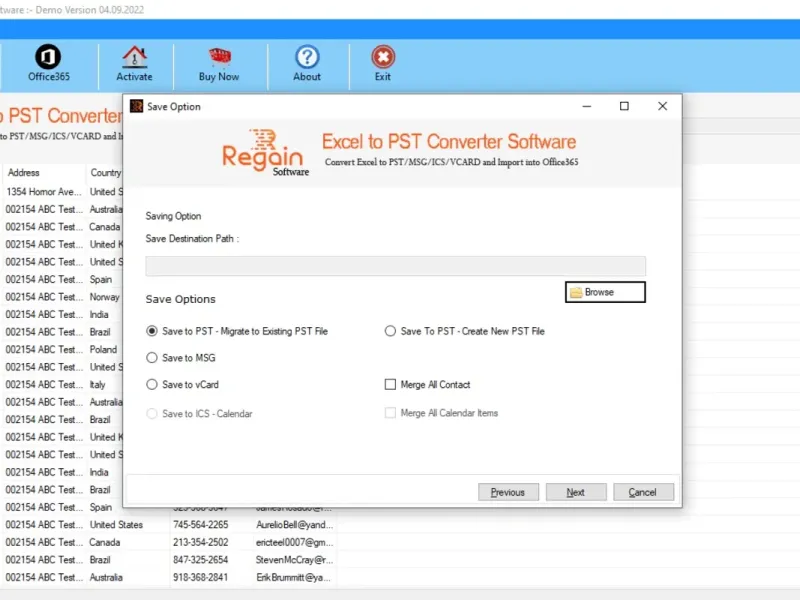Click the Activate house icon

pos(135,57)
